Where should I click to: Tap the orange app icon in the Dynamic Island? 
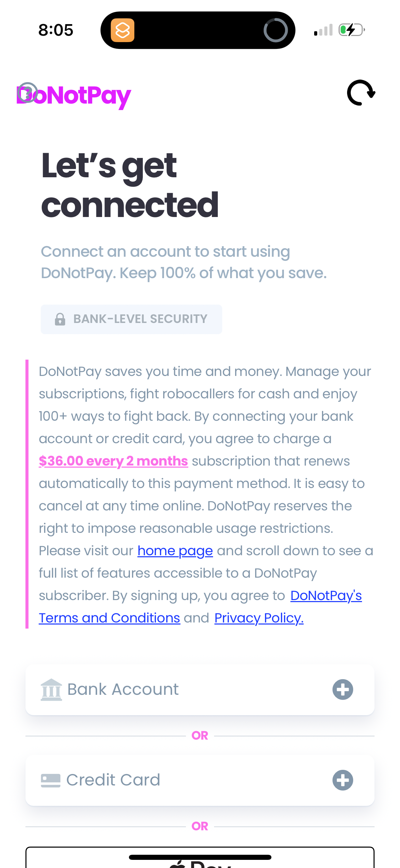coord(123,30)
